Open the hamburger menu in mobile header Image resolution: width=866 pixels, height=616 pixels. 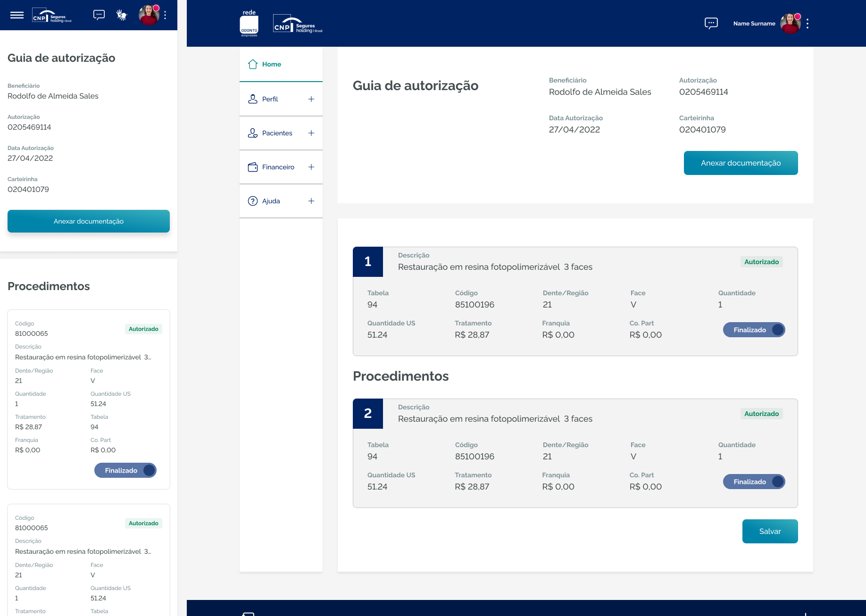click(17, 15)
